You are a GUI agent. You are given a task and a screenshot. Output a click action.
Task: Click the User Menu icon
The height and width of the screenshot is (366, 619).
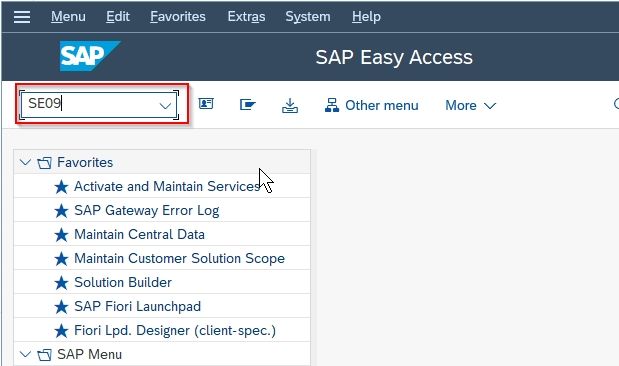[x=206, y=104]
